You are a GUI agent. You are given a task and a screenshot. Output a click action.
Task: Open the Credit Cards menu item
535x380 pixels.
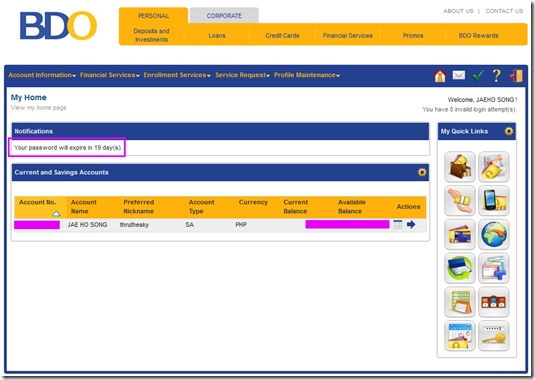coord(282,35)
